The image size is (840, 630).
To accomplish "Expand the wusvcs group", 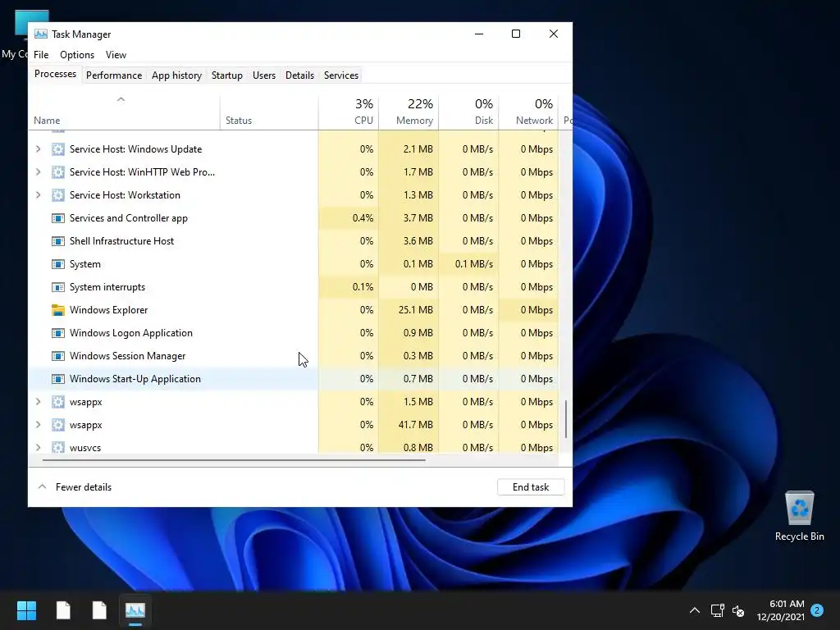I will coord(38,447).
